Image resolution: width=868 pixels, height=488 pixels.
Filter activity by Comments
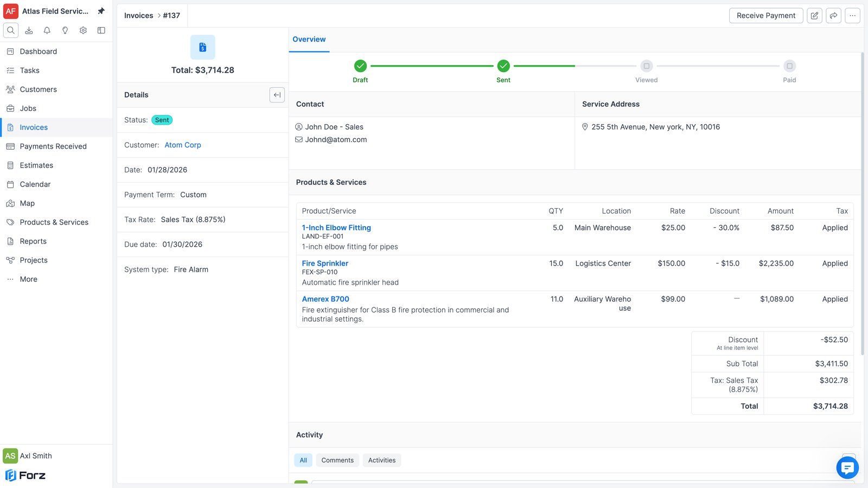pyautogui.click(x=337, y=460)
